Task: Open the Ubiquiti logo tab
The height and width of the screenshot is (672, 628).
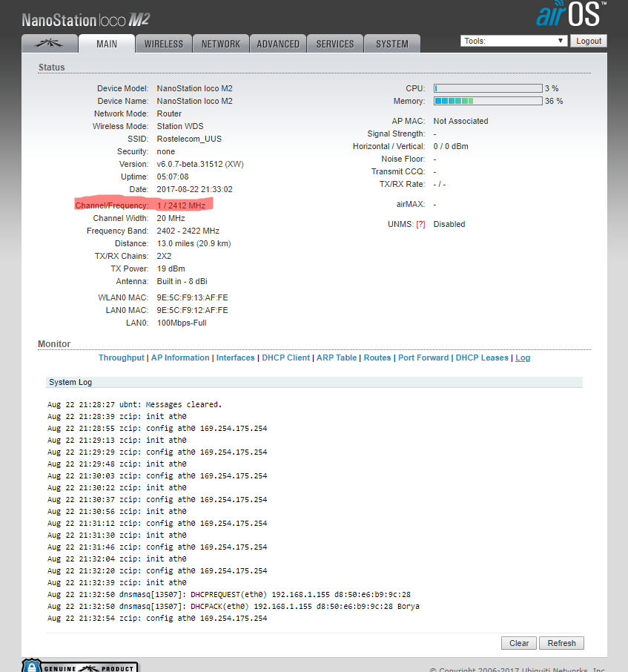Action: [x=50, y=44]
